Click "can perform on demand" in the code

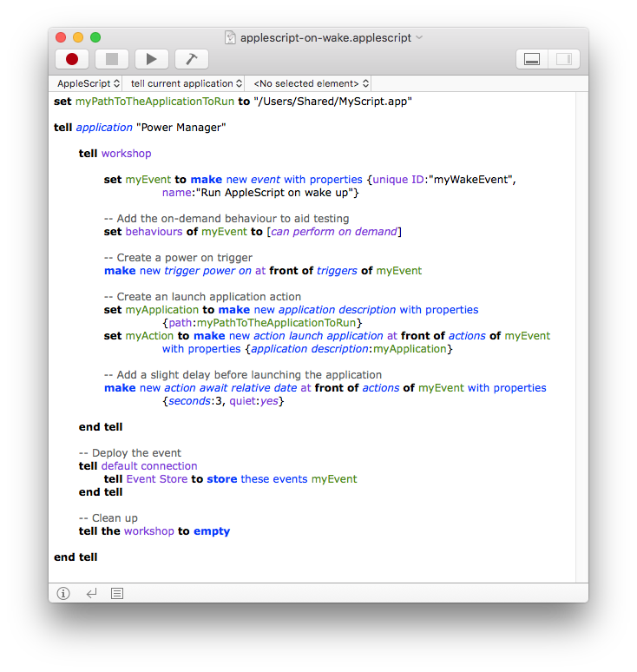click(334, 232)
